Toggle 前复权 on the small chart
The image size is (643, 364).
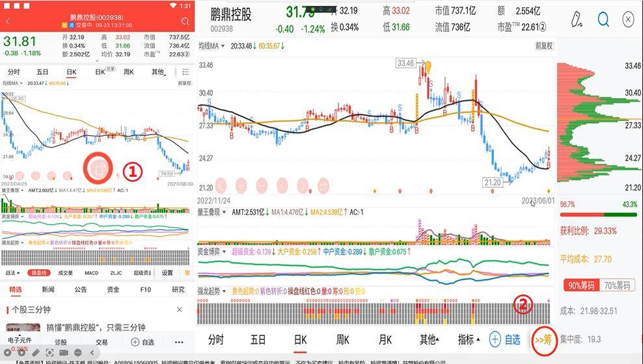[x=185, y=83]
